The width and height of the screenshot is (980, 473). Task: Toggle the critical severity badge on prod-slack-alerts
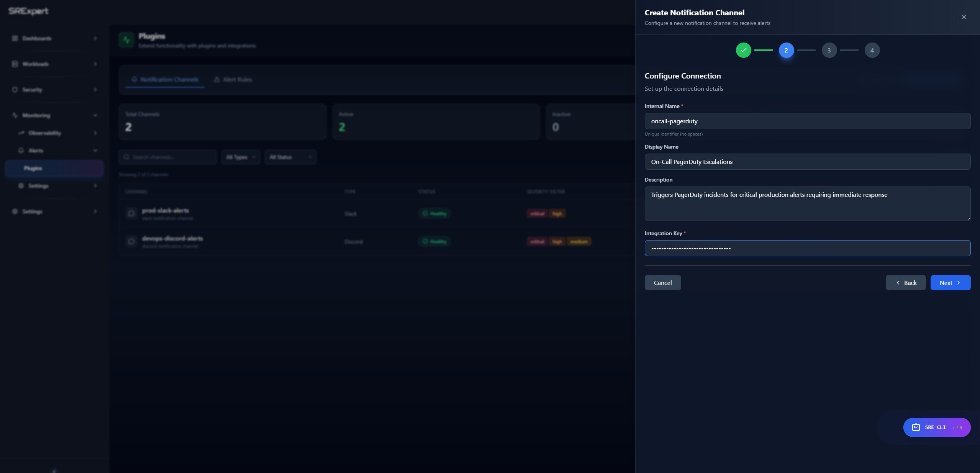point(537,213)
